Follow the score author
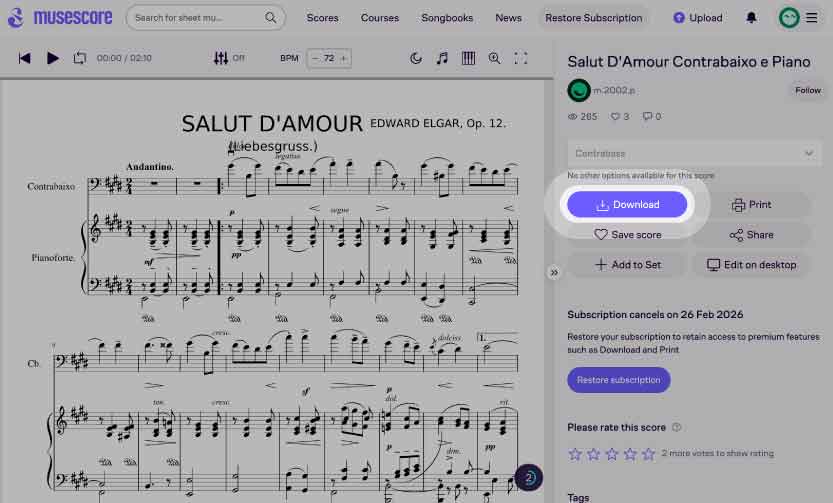Viewport: 833px width, 503px height. point(807,90)
